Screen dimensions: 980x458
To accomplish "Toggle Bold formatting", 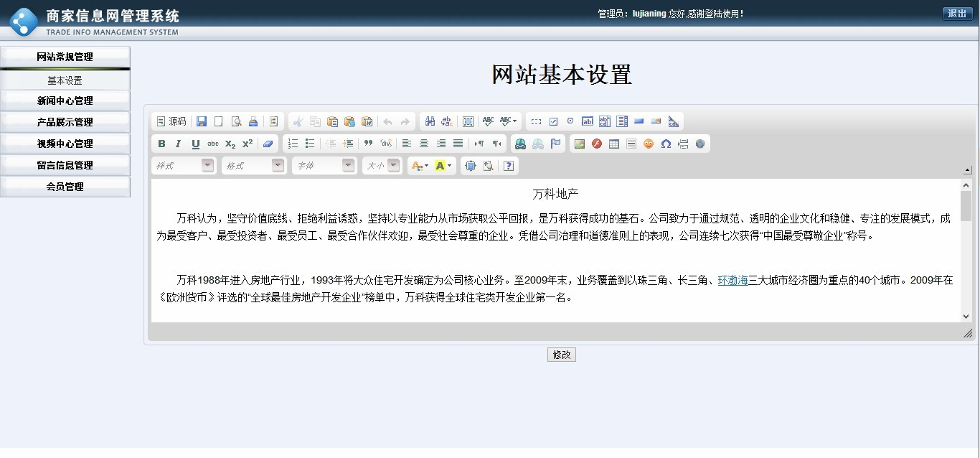I will [x=161, y=144].
